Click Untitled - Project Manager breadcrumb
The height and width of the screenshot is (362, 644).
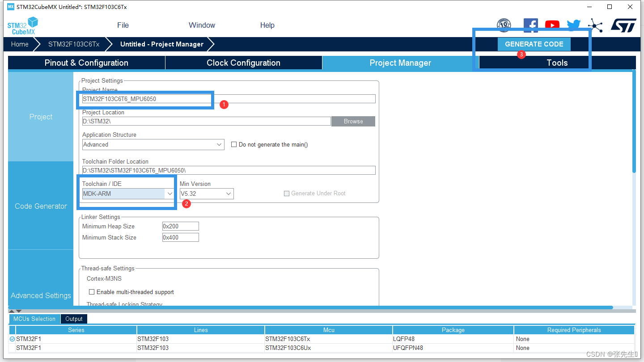tap(162, 44)
